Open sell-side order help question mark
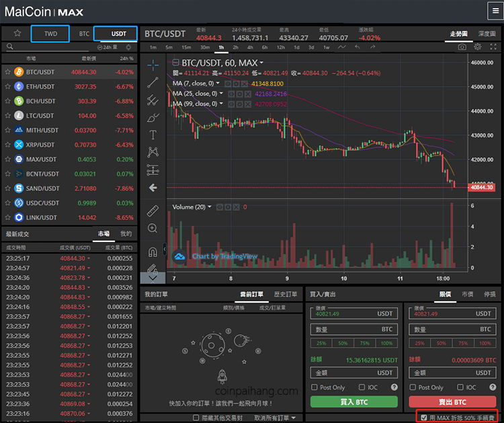504x423 pixels. tap(493, 387)
